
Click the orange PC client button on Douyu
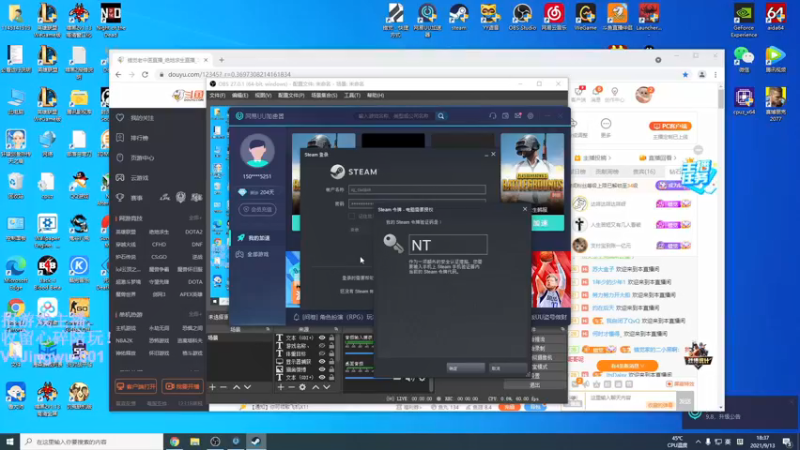tap(670, 126)
